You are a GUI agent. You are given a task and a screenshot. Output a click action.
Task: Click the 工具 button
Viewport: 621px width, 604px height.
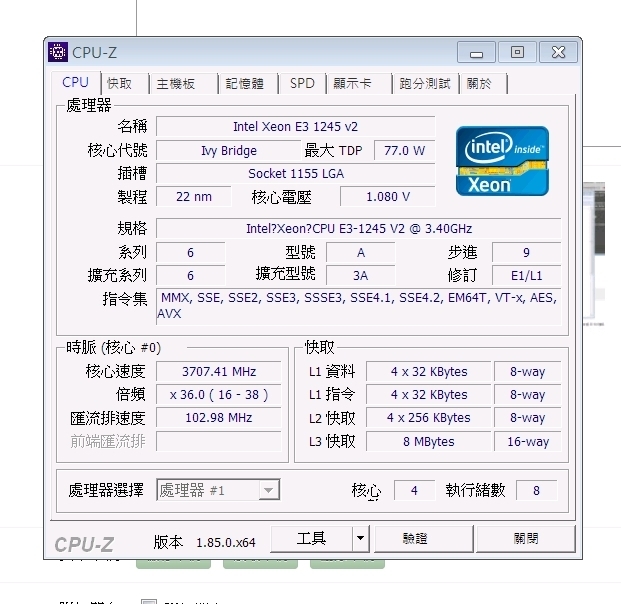coord(311,538)
